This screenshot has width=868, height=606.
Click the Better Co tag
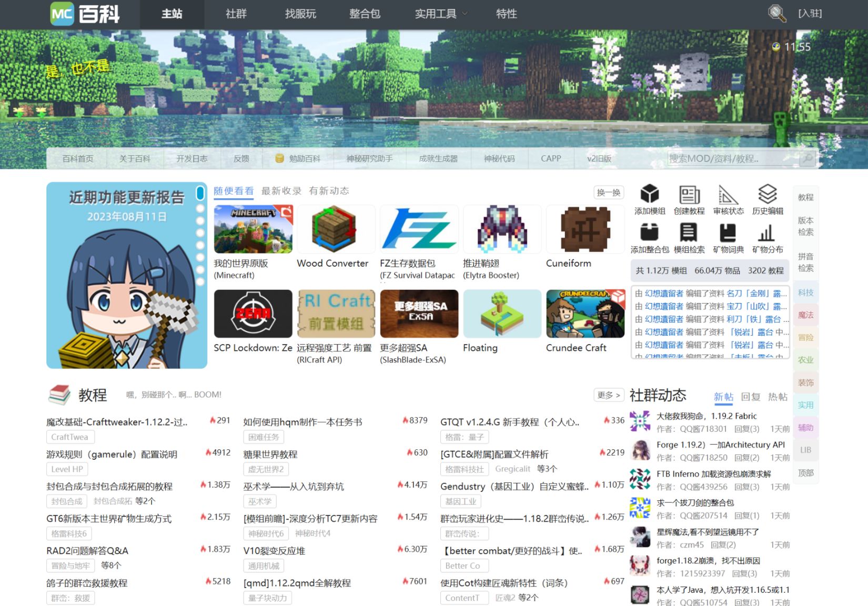click(463, 566)
